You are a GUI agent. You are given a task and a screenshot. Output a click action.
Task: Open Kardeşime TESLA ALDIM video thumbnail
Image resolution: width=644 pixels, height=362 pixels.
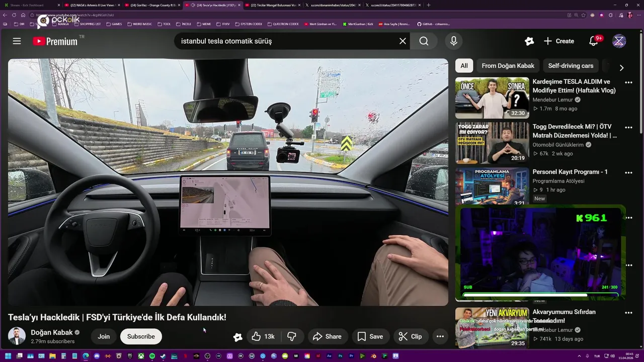pos(492,98)
